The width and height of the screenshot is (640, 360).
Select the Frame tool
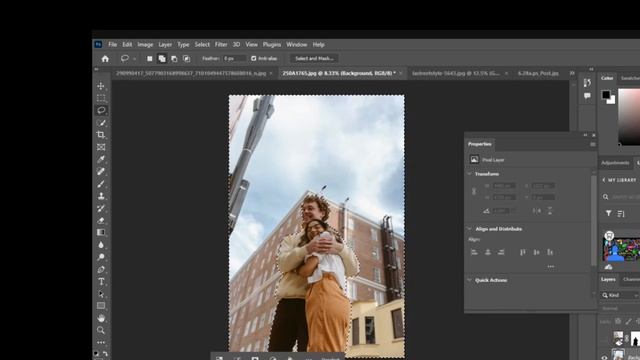coord(101,147)
